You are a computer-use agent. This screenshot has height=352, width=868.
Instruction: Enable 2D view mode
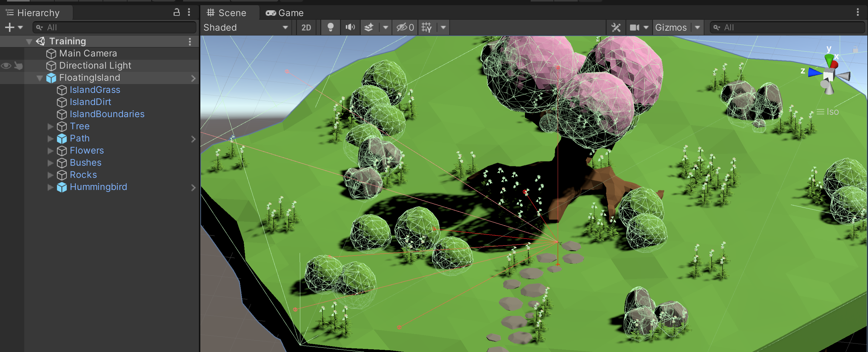pyautogui.click(x=306, y=27)
